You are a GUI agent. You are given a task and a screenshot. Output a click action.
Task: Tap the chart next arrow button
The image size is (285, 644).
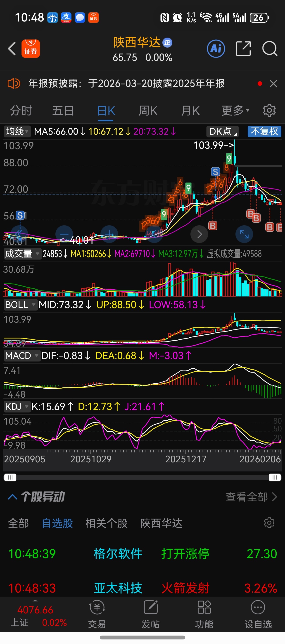tap(199, 234)
